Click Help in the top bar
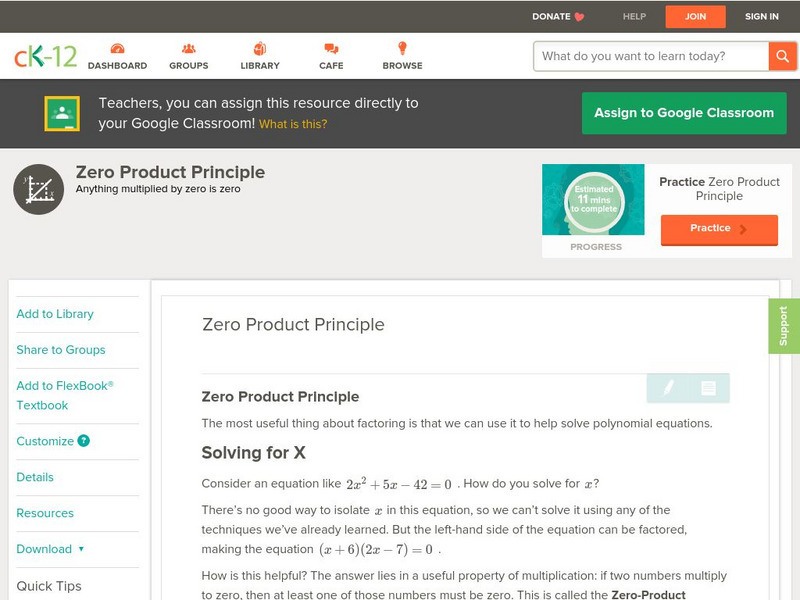Image resolution: width=800 pixels, height=600 pixels. click(634, 16)
